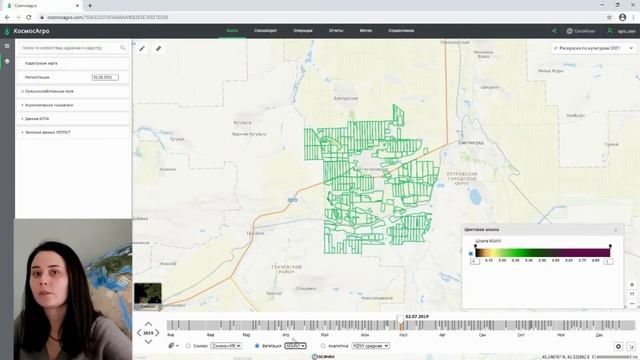Screen dimensions: 640x360
Task: Open the MSAVI vegetation index dropdown
Action: tap(295, 346)
